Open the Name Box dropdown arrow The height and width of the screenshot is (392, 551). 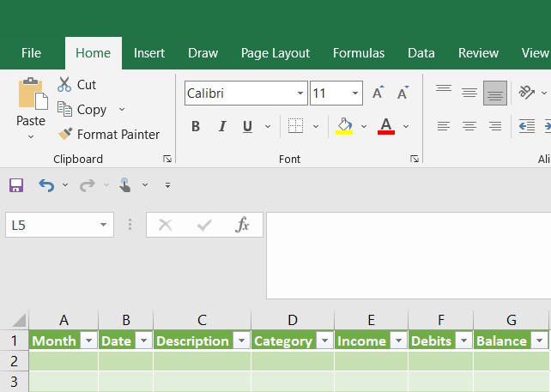pos(104,225)
